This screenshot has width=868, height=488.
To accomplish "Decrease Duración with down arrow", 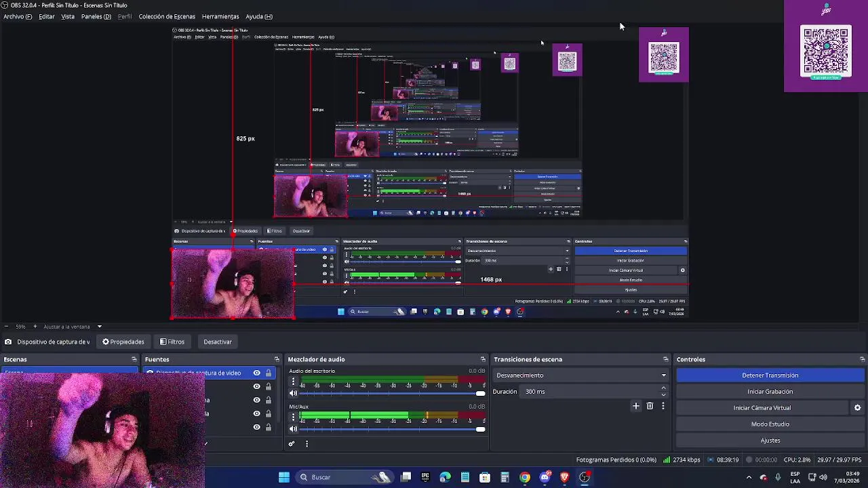I will coord(663,394).
